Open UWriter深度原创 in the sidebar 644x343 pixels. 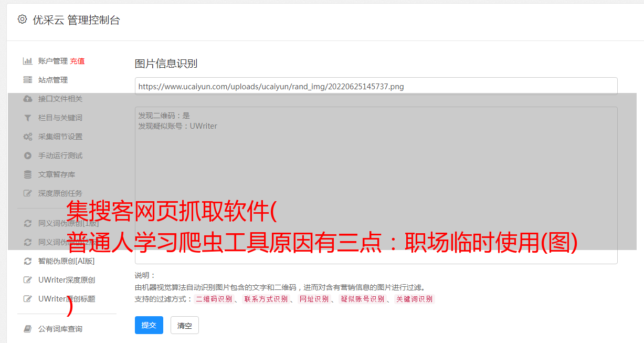click(67, 280)
